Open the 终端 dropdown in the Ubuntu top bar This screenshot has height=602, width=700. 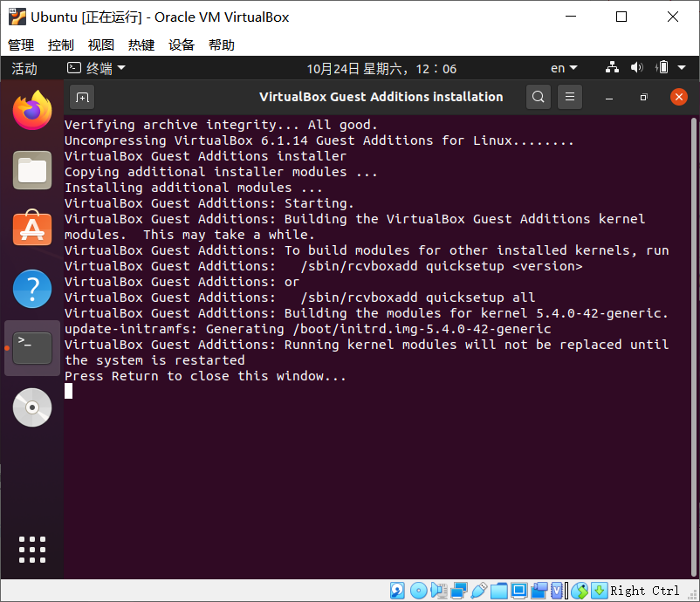tap(96, 68)
